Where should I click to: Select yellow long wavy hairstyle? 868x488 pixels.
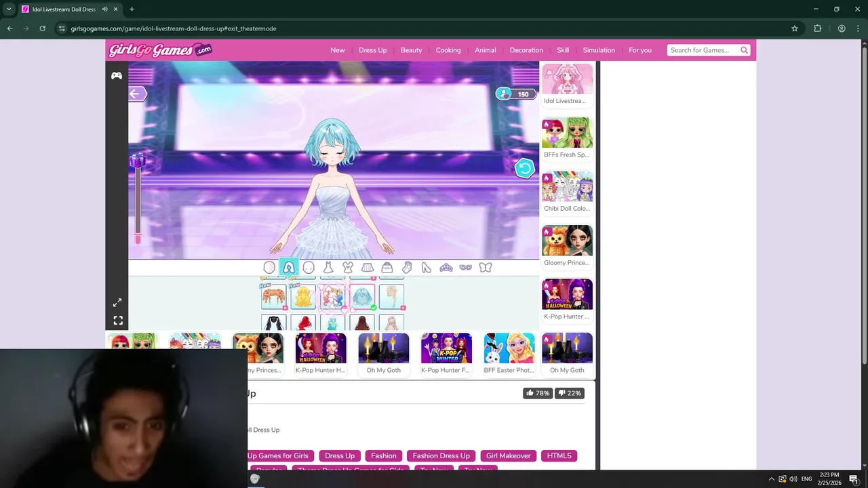coord(303,297)
